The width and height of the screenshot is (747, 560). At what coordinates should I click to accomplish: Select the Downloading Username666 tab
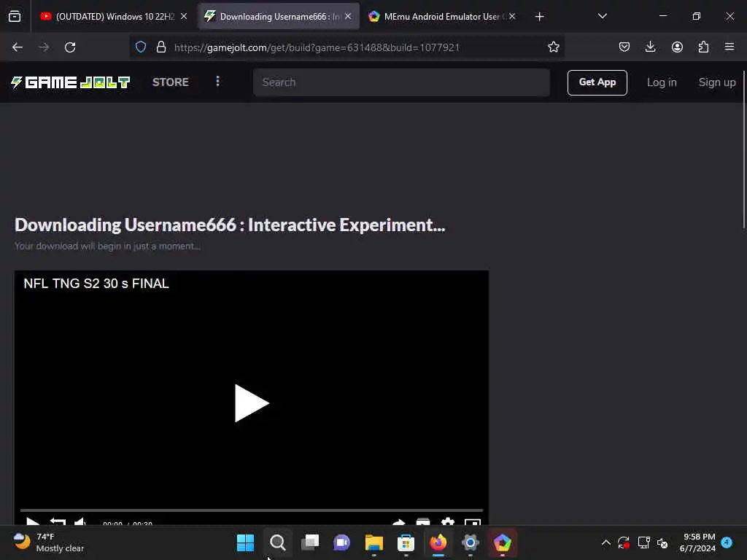point(279,16)
